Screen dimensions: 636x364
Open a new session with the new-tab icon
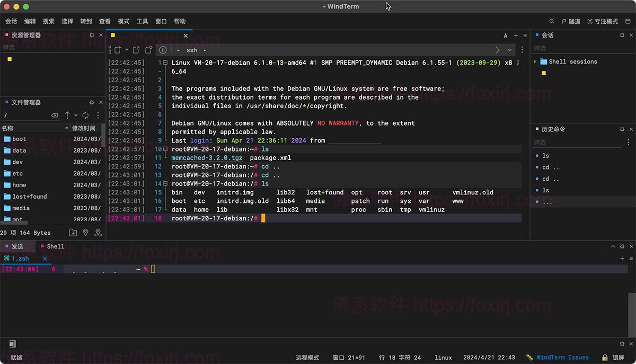pos(118,50)
